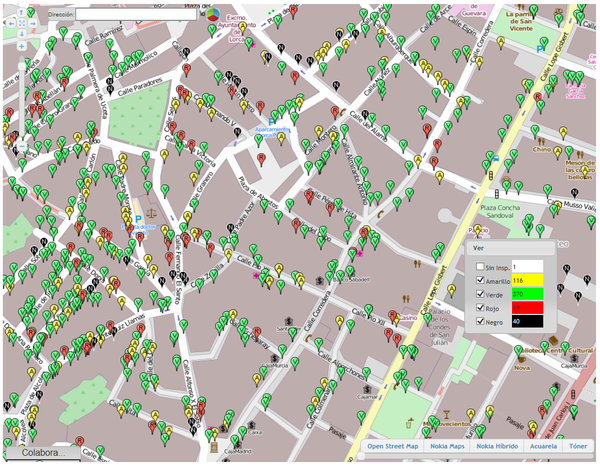Screen dimensions: 600x466
Task: Click the blue parking P map icon
Action: [x=137, y=218]
